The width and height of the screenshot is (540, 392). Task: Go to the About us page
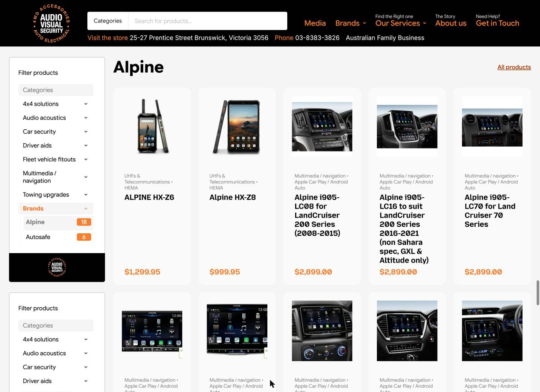(450, 23)
